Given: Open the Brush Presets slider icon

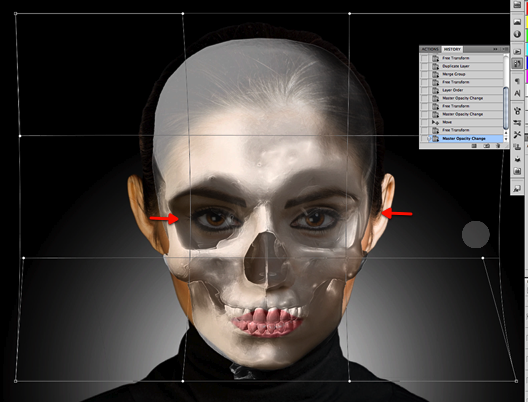Looking at the screenshot, I should pyautogui.click(x=517, y=123).
